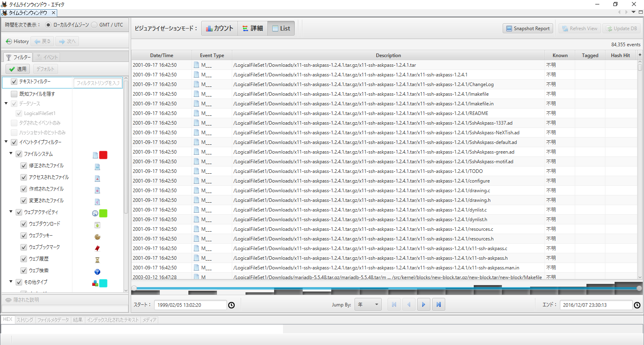Uncheck the ウェブクッキー checkbox
The width and height of the screenshot is (644, 345).
pyautogui.click(x=24, y=236)
